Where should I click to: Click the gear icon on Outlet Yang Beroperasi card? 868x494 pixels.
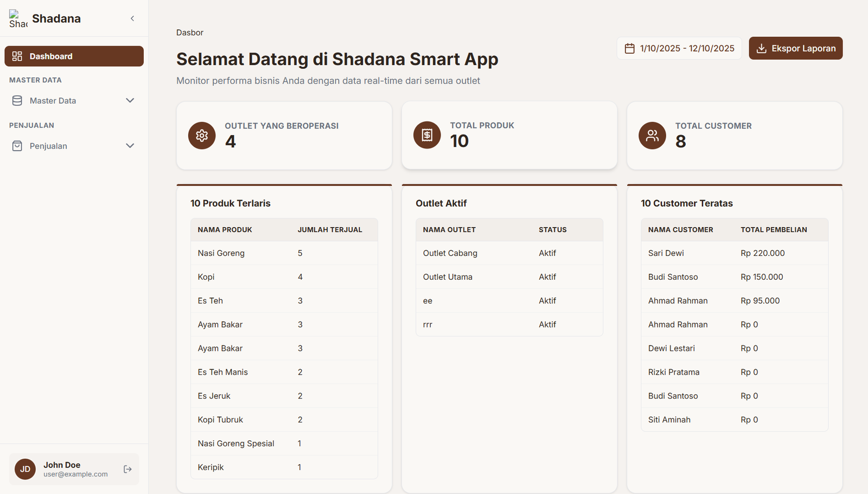point(202,136)
